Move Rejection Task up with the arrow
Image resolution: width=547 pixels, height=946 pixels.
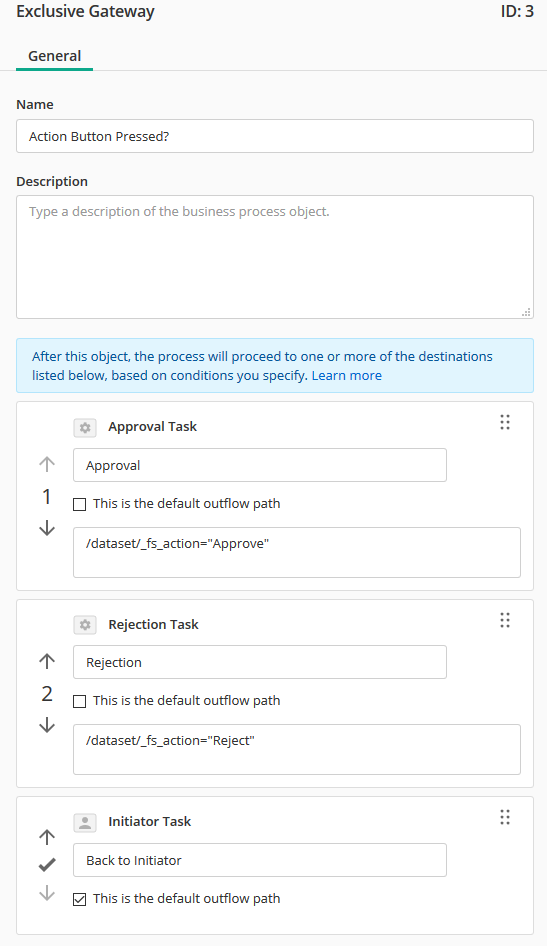pyautogui.click(x=47, y=661)
